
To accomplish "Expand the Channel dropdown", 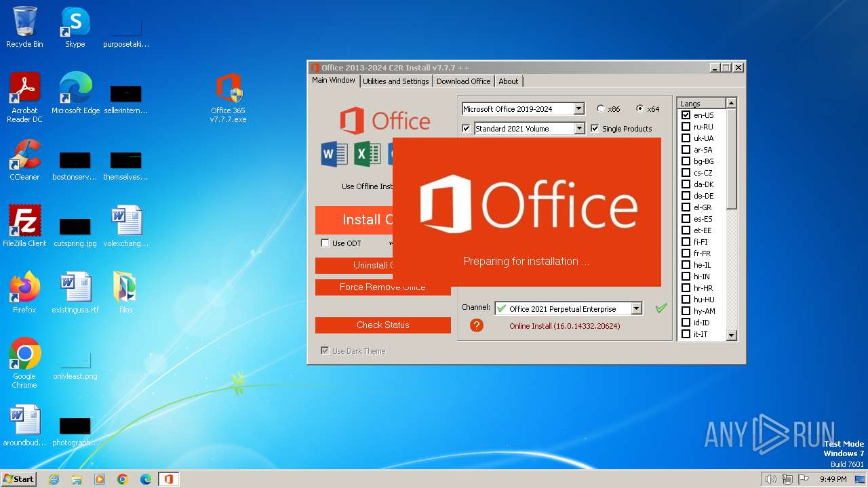I will point(636,308).
